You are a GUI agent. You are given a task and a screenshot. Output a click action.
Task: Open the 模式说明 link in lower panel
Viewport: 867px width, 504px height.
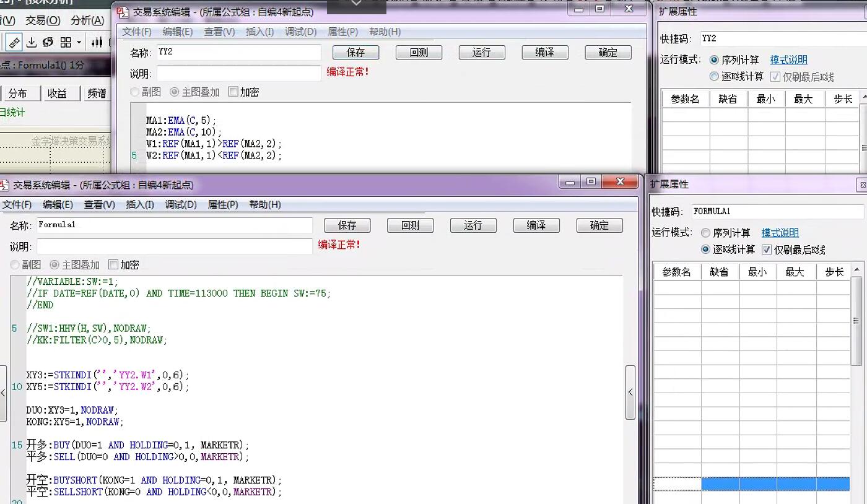(x=780, y=233)
